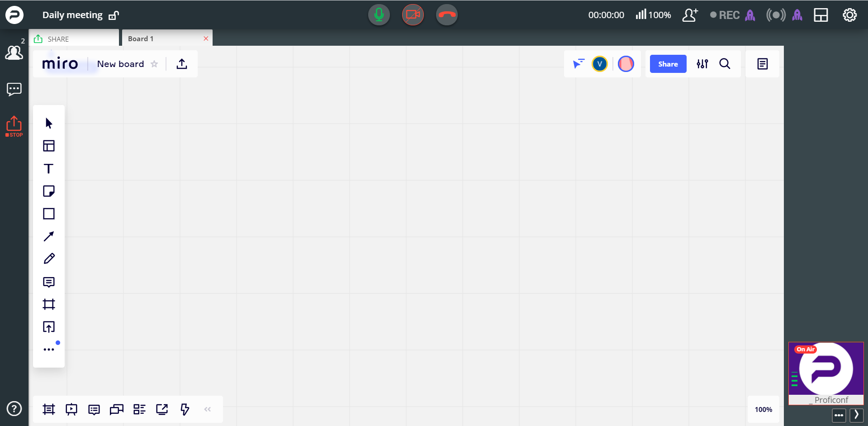This screenshot has height=426, width=868.
Task: Select the Pen drawing tool
Action: tap(49, 259)
